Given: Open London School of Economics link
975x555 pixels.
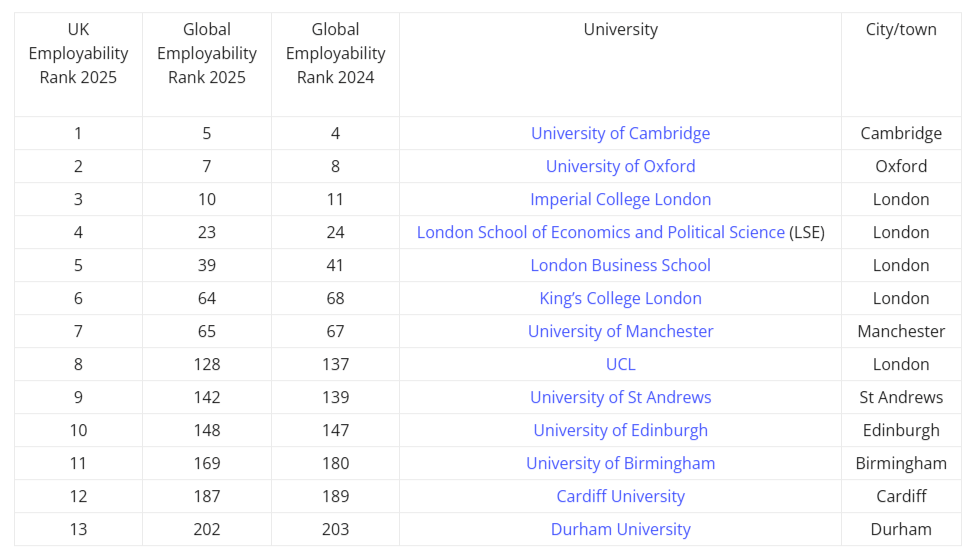Looking at the screenshot, I should tap(600, 232).
